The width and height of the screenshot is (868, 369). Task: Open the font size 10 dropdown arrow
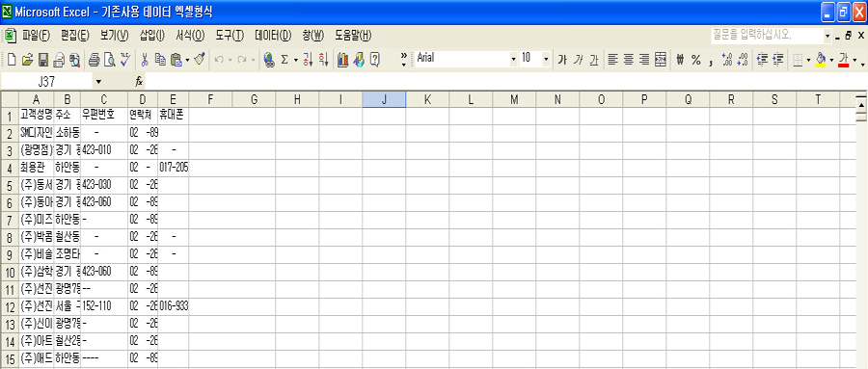[546, 59]
